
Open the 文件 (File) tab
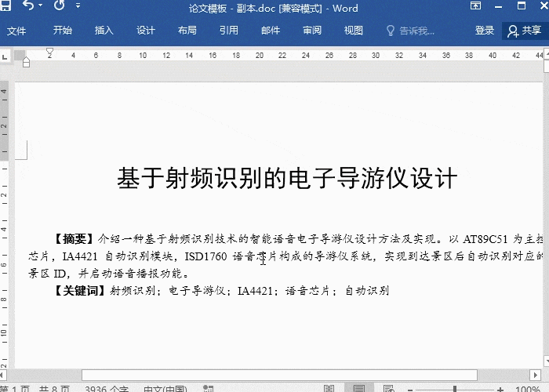point(16,31)
